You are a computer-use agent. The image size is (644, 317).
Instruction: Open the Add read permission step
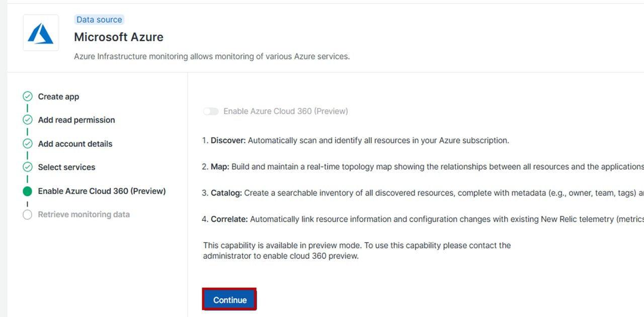coord(76,120)
